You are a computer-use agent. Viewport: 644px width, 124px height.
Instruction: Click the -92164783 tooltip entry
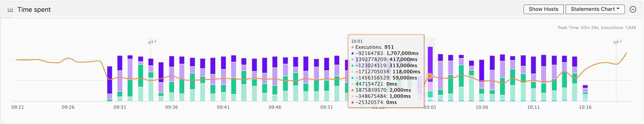click(385, 53)
